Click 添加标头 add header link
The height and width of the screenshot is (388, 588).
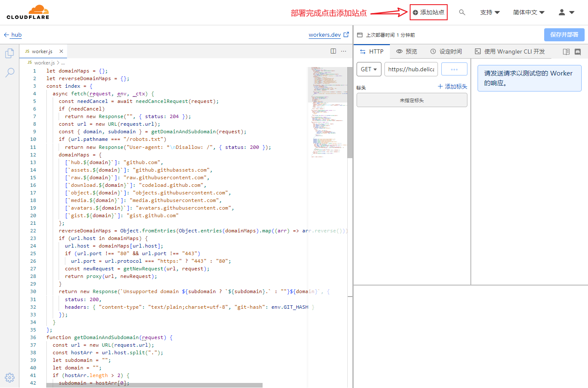tap(452, 86)
